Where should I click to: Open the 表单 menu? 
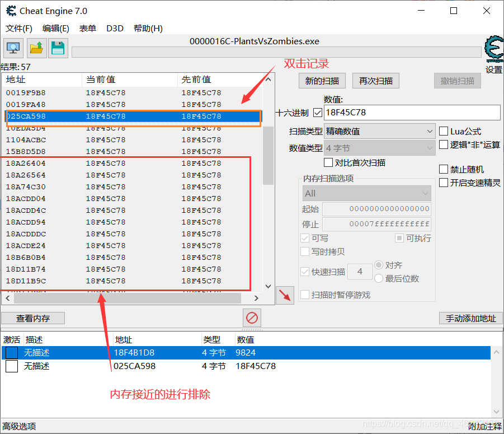click(x=88, y=29)
